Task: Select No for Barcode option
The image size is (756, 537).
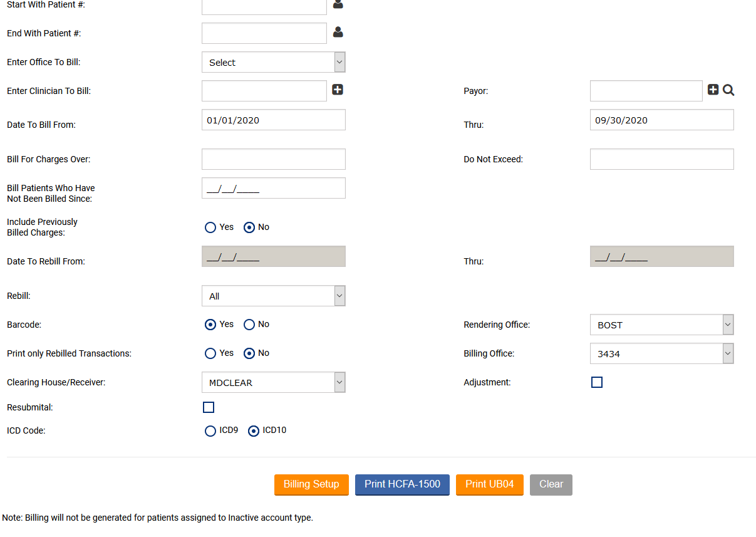Action: pos(249,325)
